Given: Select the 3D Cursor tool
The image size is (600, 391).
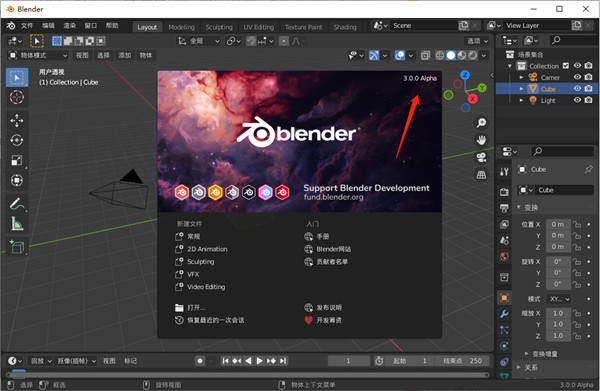Looking at the screenshot, I should pos(16,97).
